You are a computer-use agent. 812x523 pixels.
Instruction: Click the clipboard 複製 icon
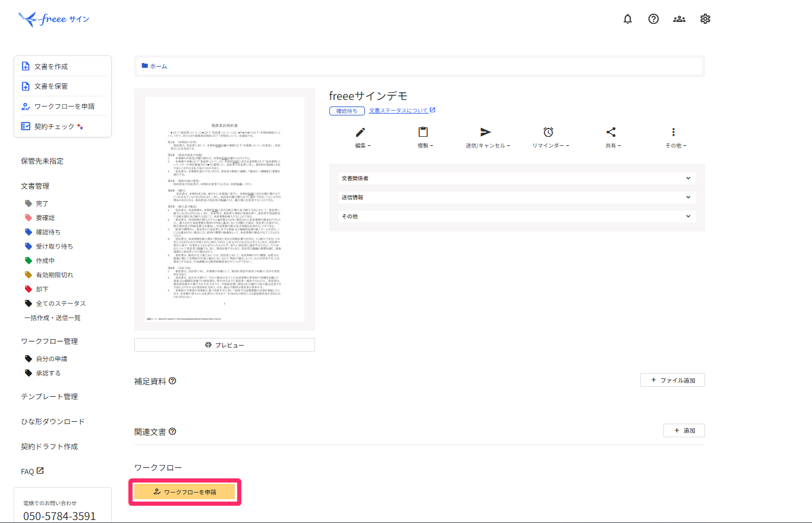coord(423,133)
